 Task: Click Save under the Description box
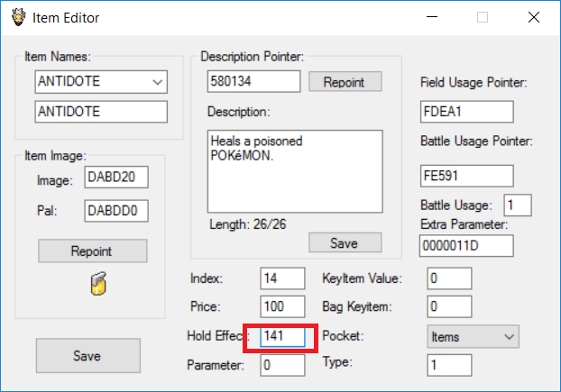(345, 243)
